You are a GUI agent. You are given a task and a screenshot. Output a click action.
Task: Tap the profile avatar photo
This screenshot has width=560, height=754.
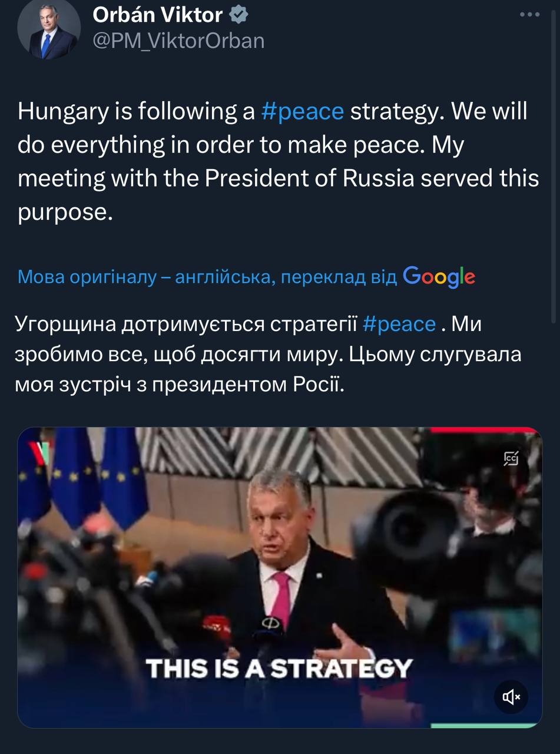click(x=49, y=28)
